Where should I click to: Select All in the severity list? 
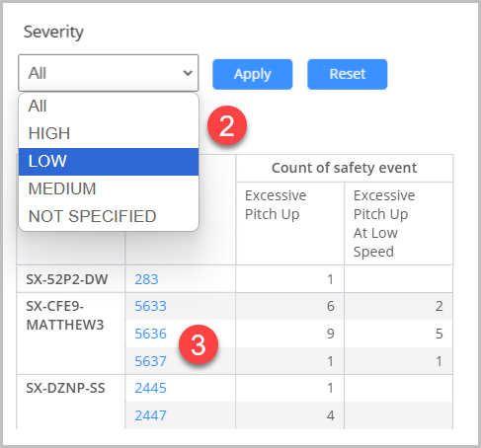coord(109,107)
